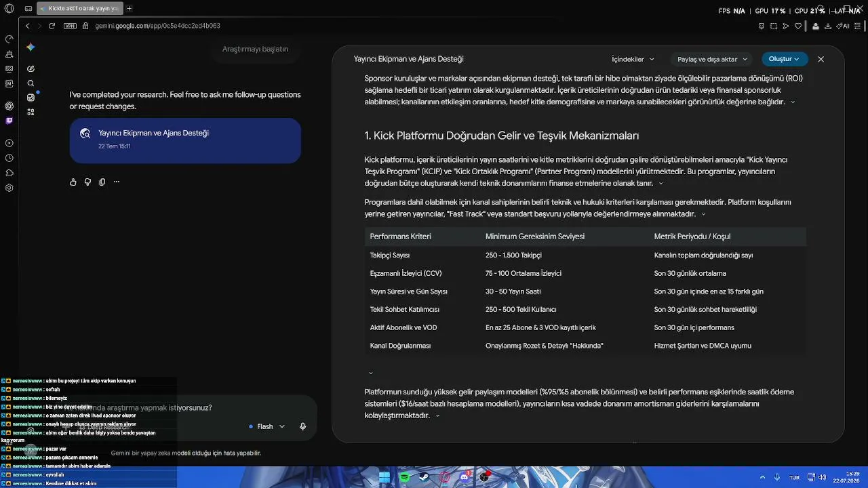Open Opera workspaces switcher
Viewport: 868px width, 488px height.
tap(28, 9)
